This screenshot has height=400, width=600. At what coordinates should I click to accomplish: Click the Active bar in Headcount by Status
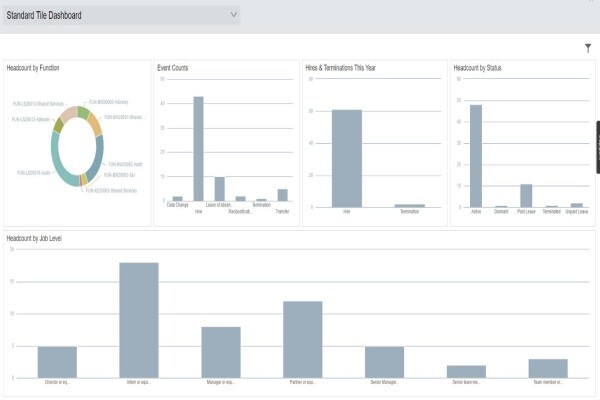click(476, 156)
